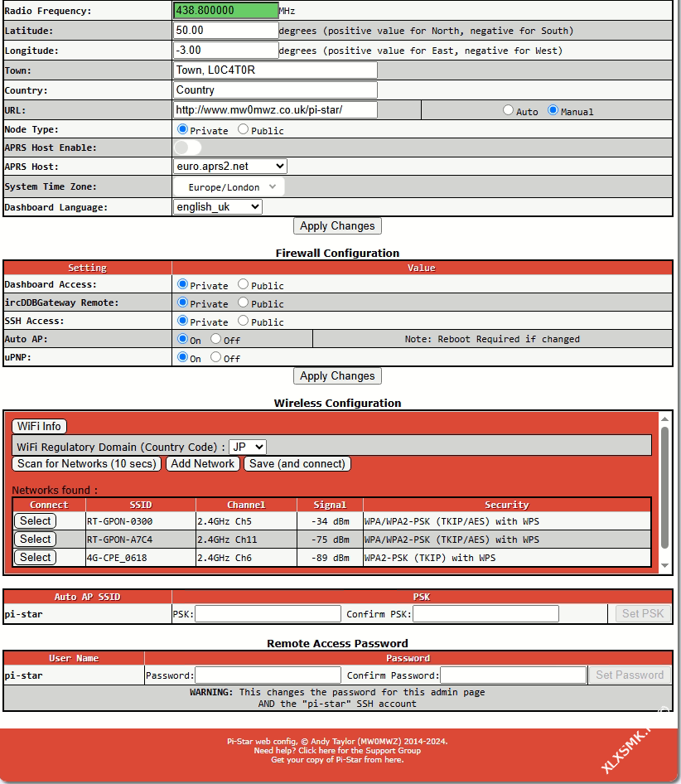Click the Latitude input field
This screenshot has height=784, width=681.
pos(226,30)
